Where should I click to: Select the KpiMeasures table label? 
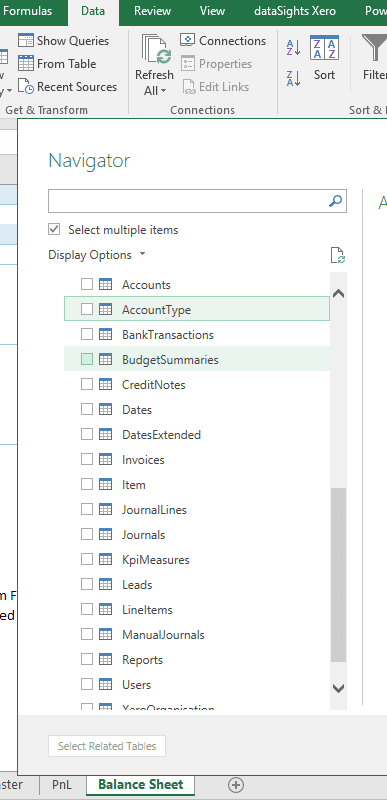tap(156, 560)
